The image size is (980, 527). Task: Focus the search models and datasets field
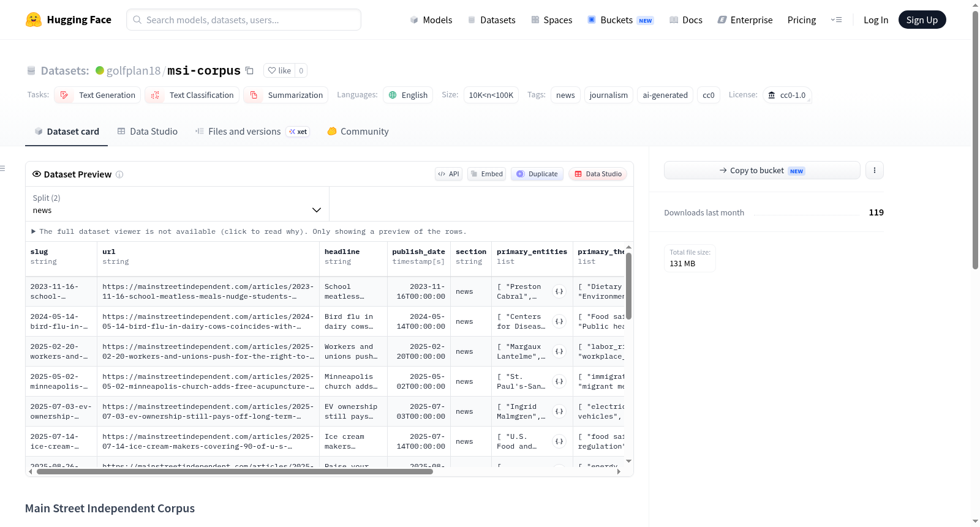pos(244,20)
